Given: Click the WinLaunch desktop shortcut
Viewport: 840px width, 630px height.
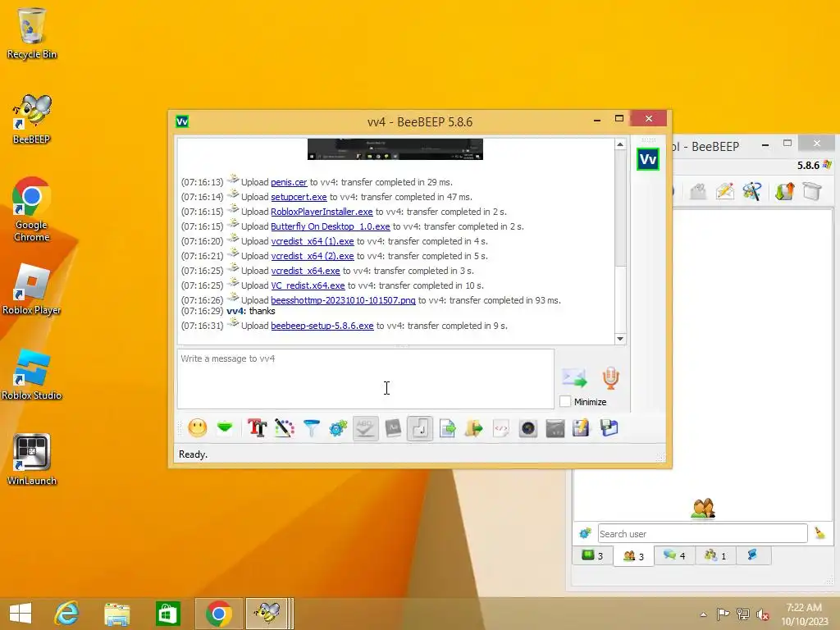Looking at the screenshot, I should click(32, 459).
